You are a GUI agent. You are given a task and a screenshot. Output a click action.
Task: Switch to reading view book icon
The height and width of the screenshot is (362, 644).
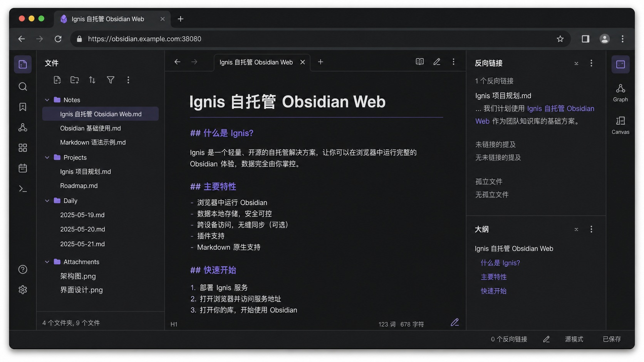(419, 62)
